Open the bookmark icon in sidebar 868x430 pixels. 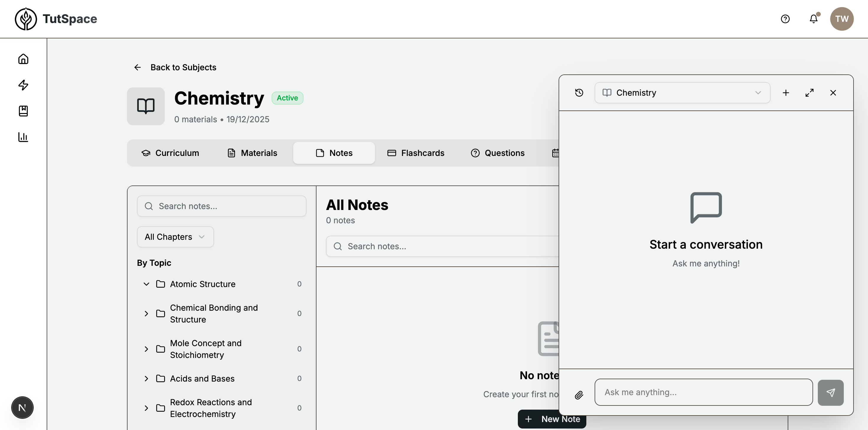[x=23, y=111]
